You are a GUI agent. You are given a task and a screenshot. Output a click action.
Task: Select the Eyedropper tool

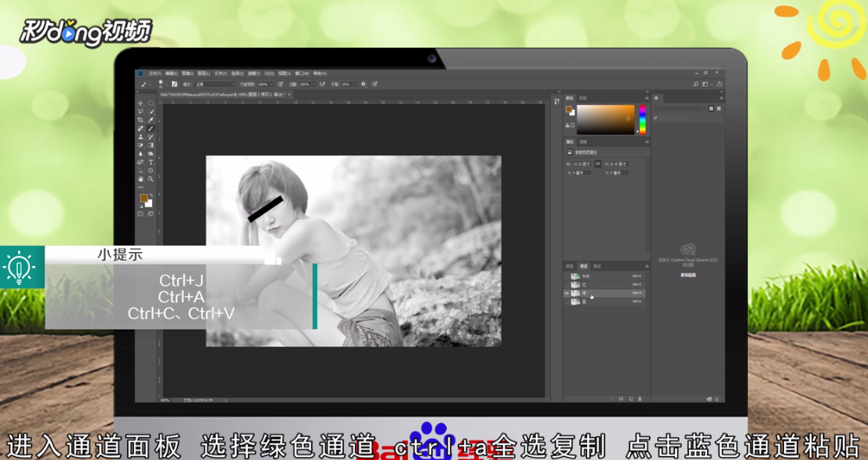click(151, 120)
